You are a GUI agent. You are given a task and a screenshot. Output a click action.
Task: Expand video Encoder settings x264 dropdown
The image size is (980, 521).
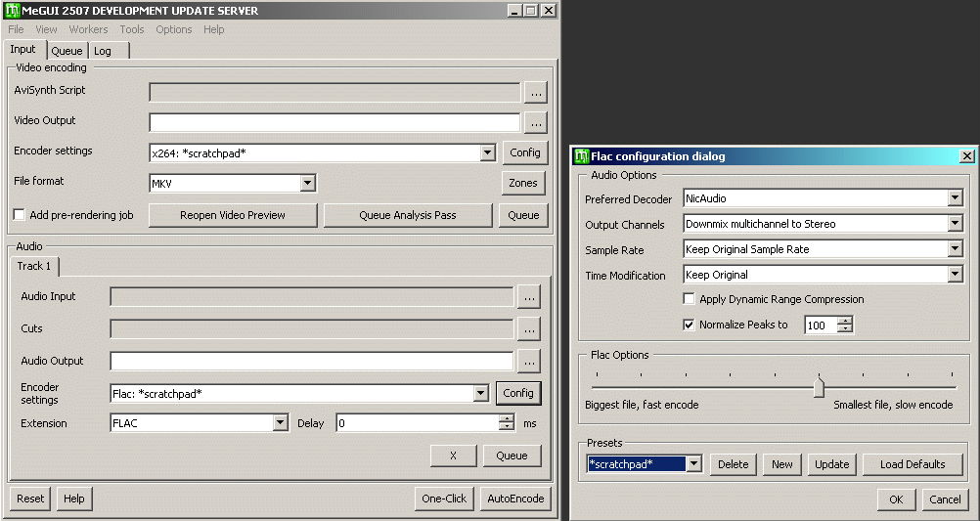tap(488, 153)
